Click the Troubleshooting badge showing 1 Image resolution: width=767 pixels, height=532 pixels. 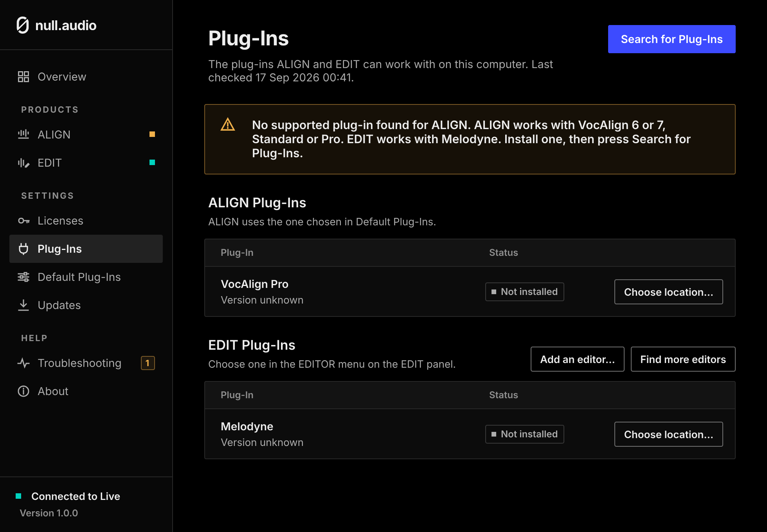tap(148, 363)
